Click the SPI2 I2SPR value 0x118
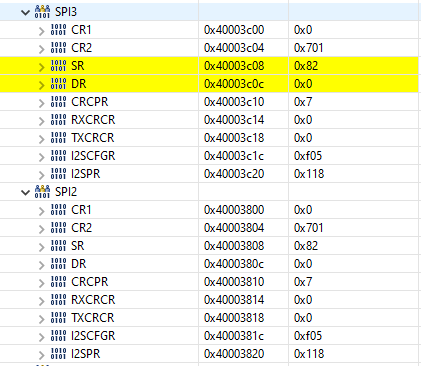The width and height of the screenshot is (421, 366). pos(309,354)
